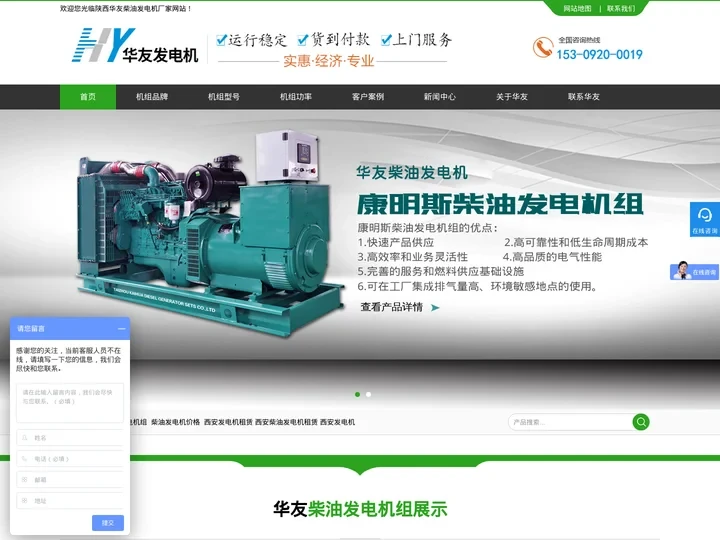Viewport: 720px width, 540px height.
Task: Focus the 产品搜索 search field
Action: click(570, 422)
